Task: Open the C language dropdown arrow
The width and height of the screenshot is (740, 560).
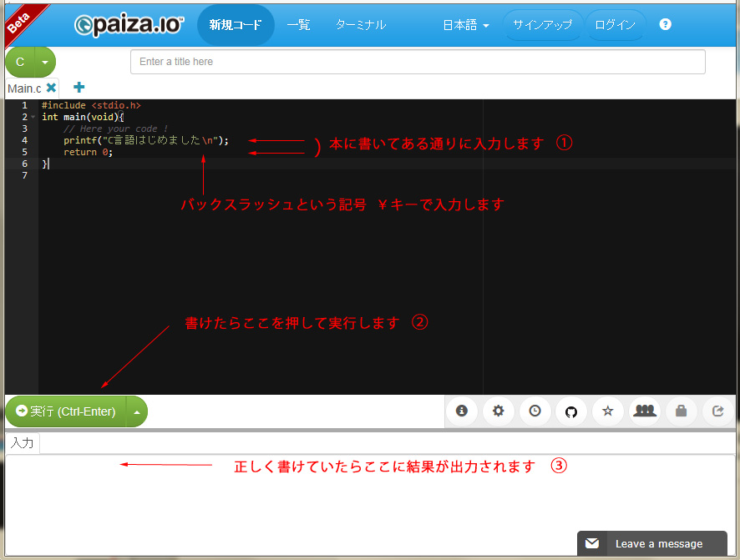Action: click(x=45, y=62)
